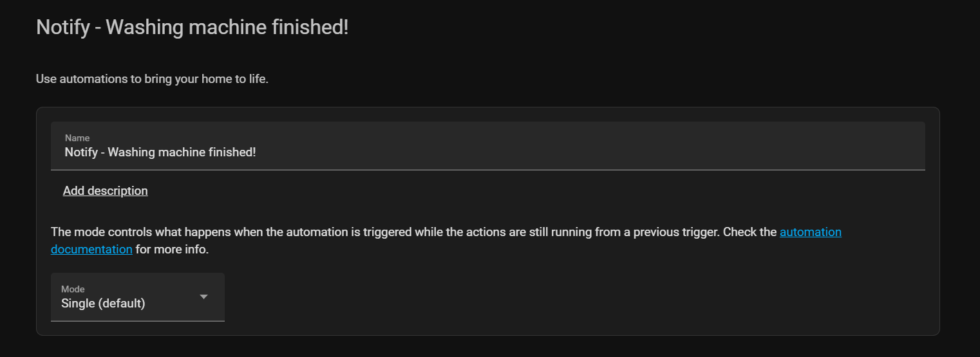Open the automation documentation link
This screenshot has width=980, height=357.
pyautogui.click(x=810, y=232)
